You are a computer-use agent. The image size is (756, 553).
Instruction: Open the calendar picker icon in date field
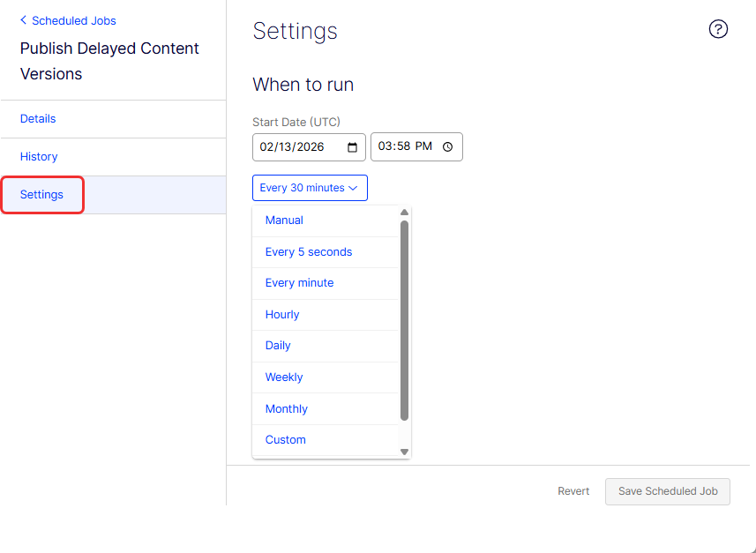[x=353, y=147]
